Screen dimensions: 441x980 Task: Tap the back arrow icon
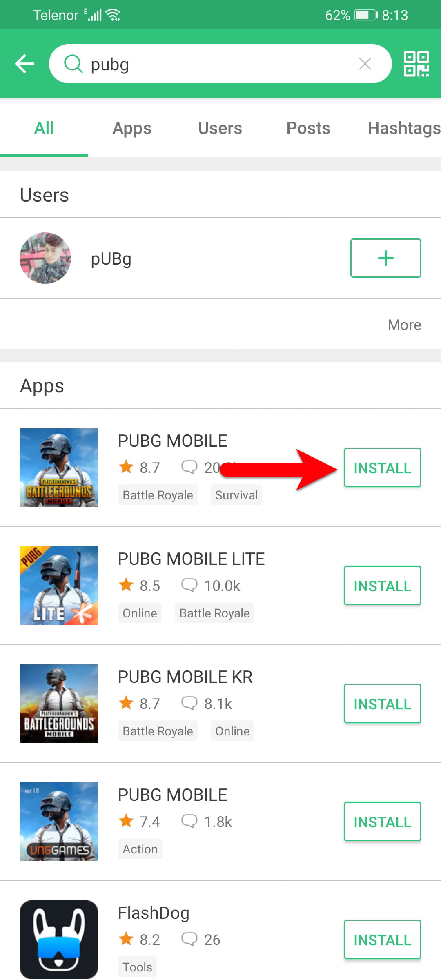coord(24,64)
